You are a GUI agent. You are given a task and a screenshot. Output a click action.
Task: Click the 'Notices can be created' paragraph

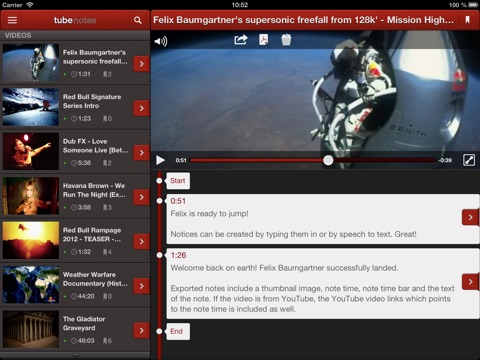click(x=293, y=234)
